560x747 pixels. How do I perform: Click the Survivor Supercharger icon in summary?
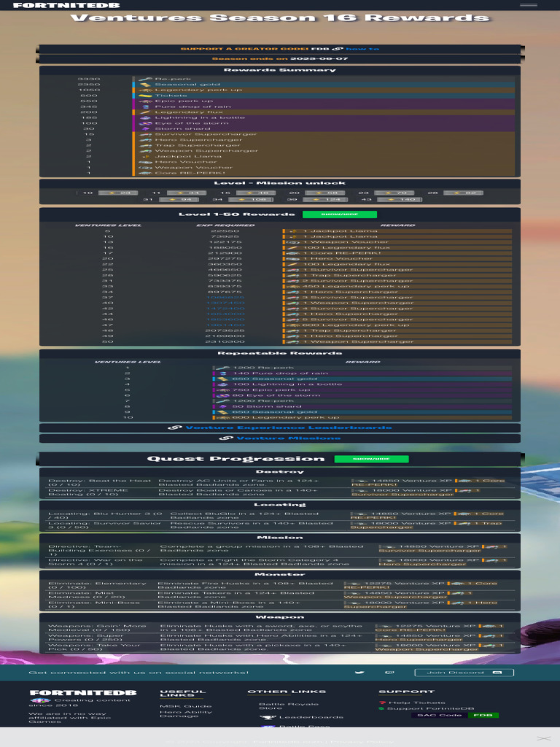[145, 134]
